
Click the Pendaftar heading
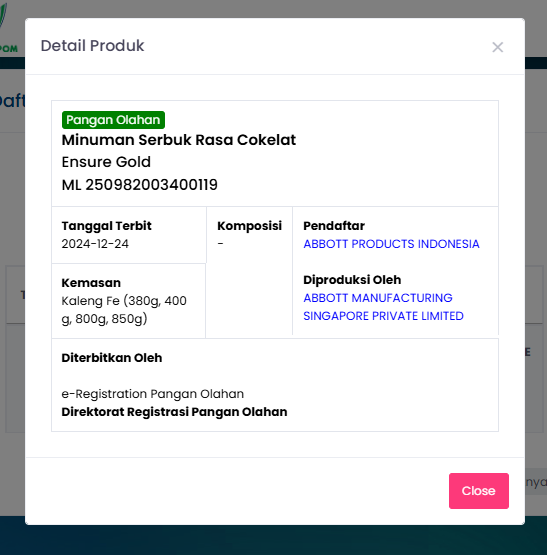point(334,226)
